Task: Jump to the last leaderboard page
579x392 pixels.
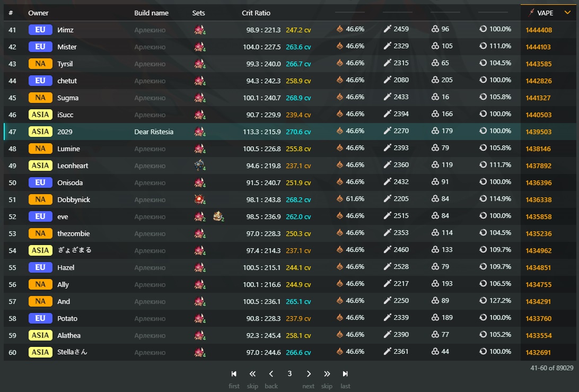Action: coord(345,374)
